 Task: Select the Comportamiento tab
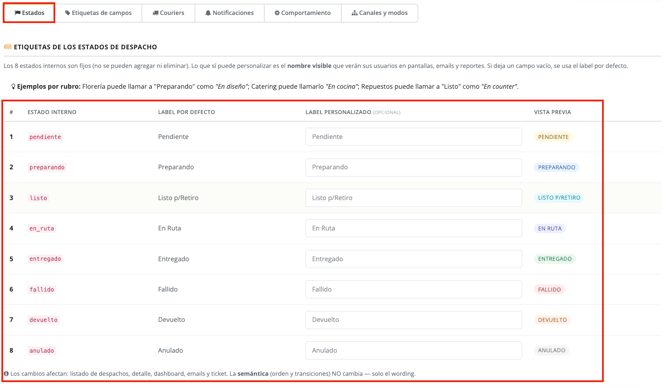coord(303,13)
